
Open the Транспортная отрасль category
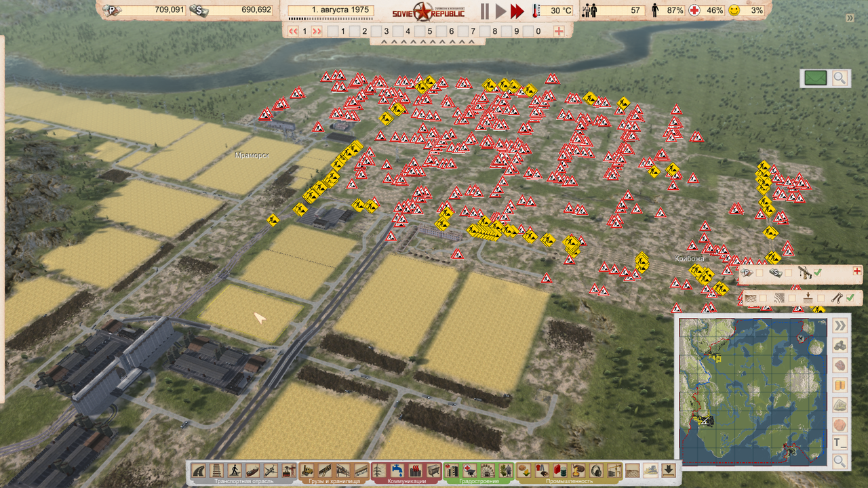pos(243,481)
